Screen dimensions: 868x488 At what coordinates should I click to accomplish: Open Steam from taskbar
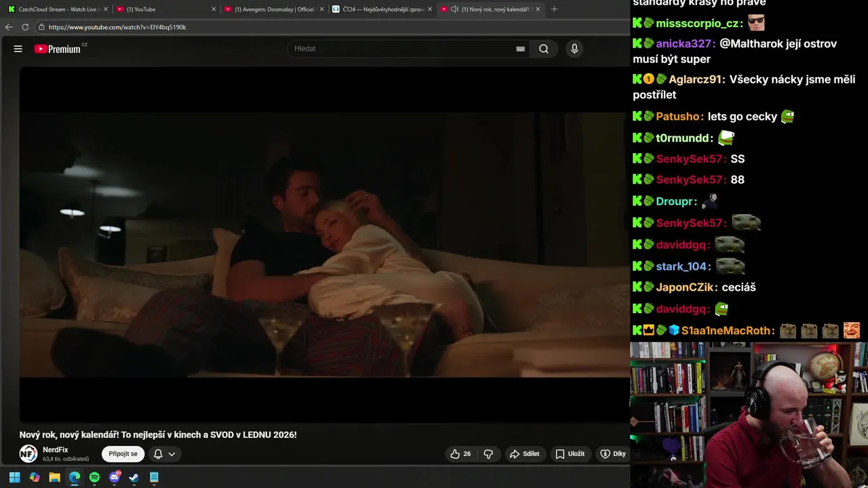point(134,477)
